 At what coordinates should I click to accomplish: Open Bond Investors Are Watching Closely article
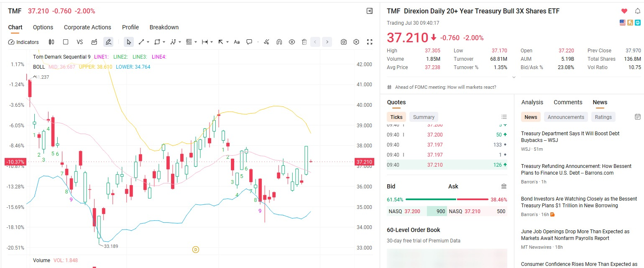coord(579,202)
